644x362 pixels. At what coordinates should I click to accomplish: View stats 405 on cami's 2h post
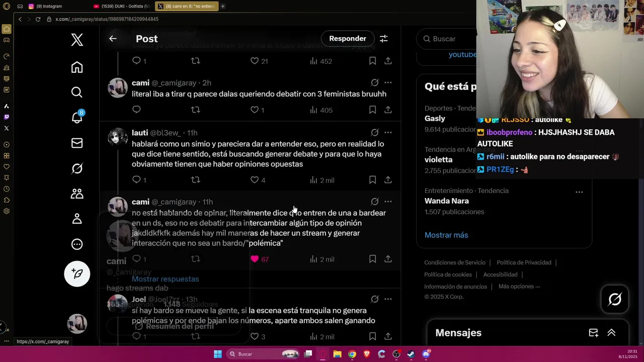321,110
